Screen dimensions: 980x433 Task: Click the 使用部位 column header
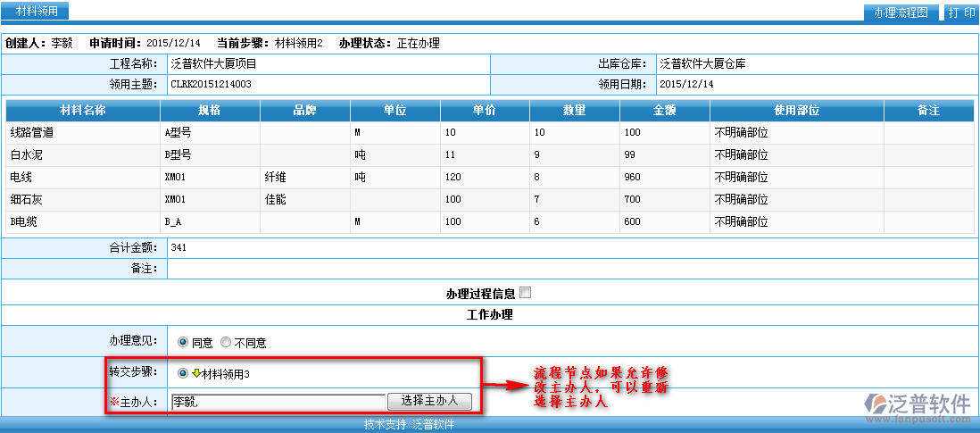coord(796,110)
